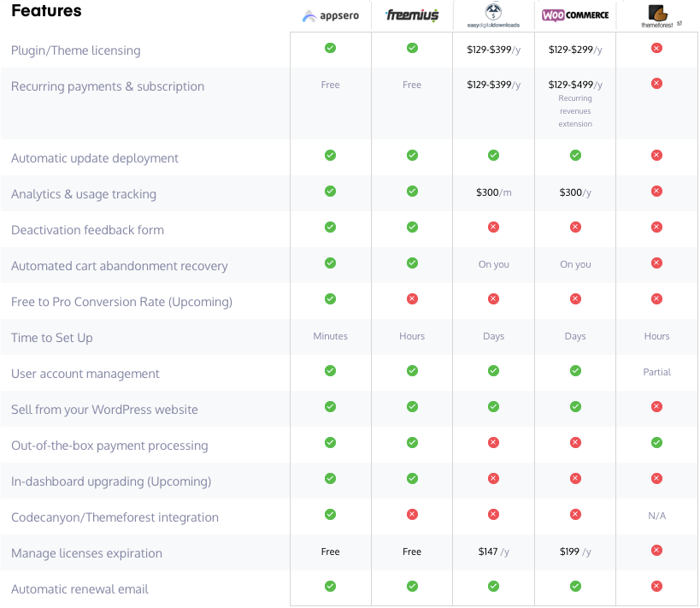Click the Deactivation feedback form label
This screenshot has height=608, width=700.
pyautogui.click(x=87, y=230)
